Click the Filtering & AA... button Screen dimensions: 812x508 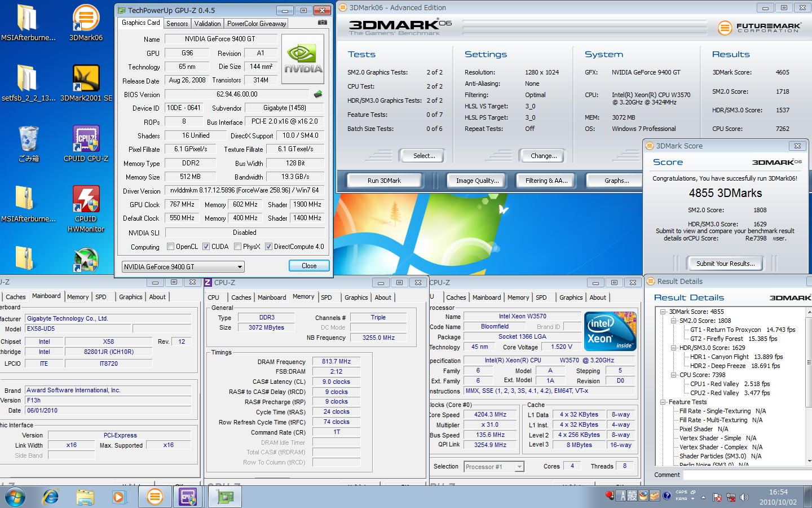(x=546, y=181)
